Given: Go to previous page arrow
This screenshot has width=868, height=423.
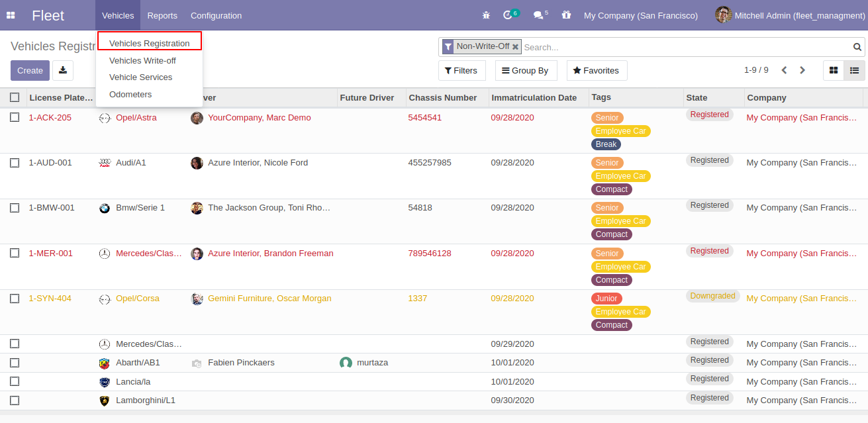Looking at the screenshot, I should [784, 70].
